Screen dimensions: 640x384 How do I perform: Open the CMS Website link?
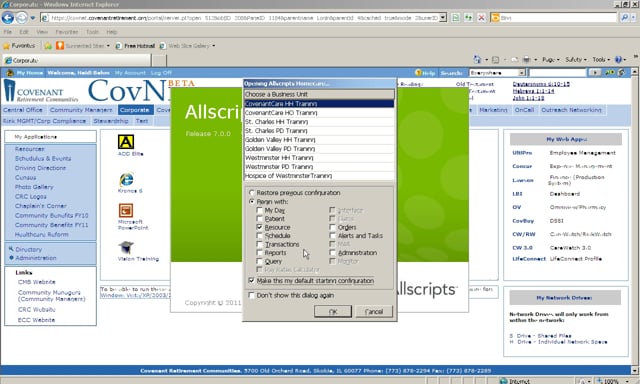coord(36,282)
